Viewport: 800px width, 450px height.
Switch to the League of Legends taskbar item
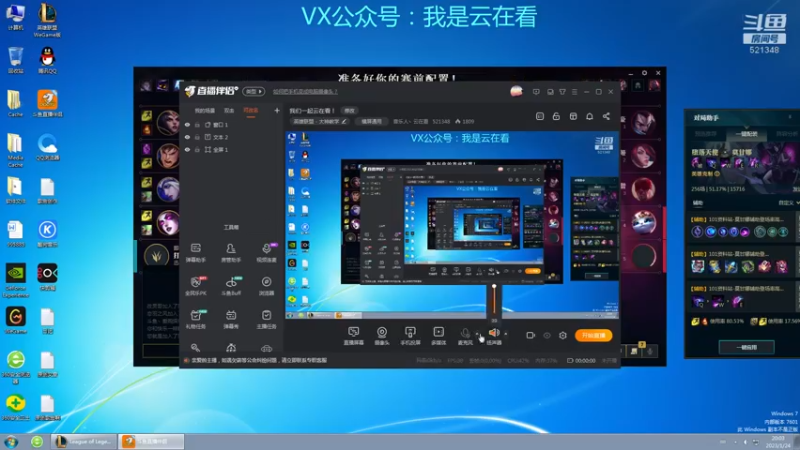(84, 441)
